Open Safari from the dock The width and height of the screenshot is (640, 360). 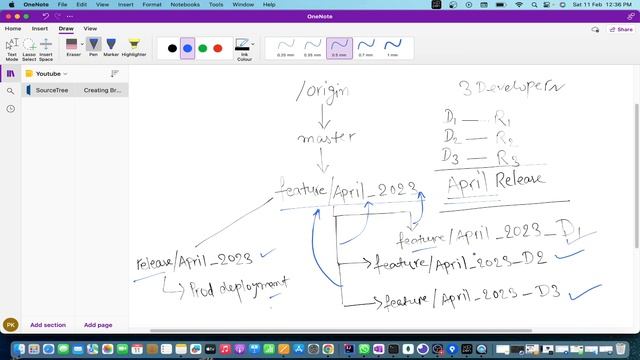point(49,349)
